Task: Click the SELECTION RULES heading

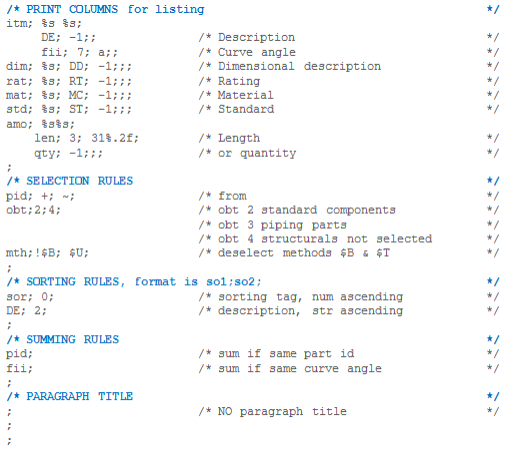Action: (x=70, y=181)
